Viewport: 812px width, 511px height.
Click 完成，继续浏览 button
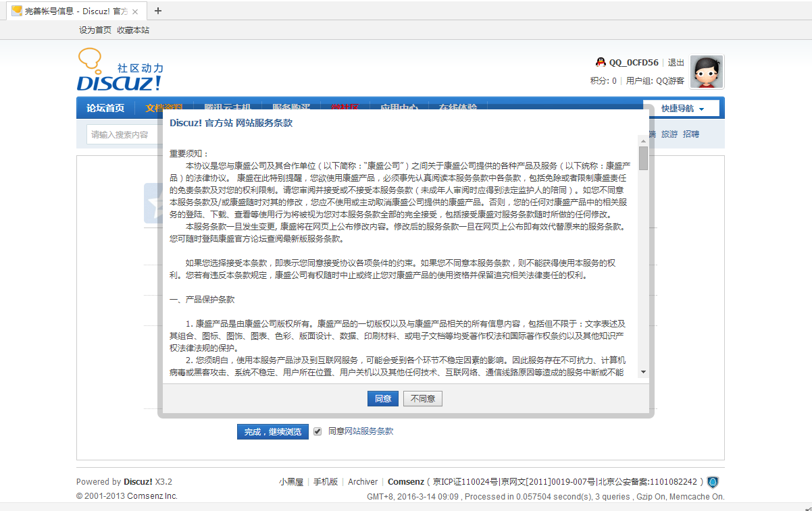273,431
